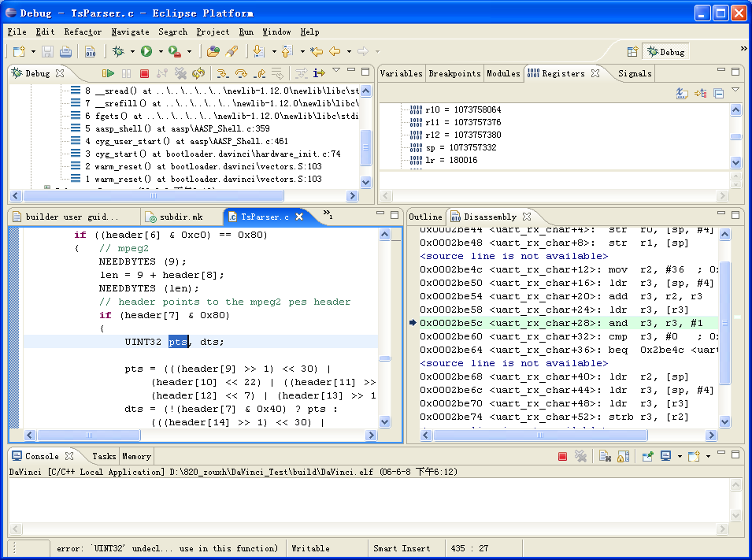Open the Refactor menu
Screen dimensions: 752x560
pos(82,32)
